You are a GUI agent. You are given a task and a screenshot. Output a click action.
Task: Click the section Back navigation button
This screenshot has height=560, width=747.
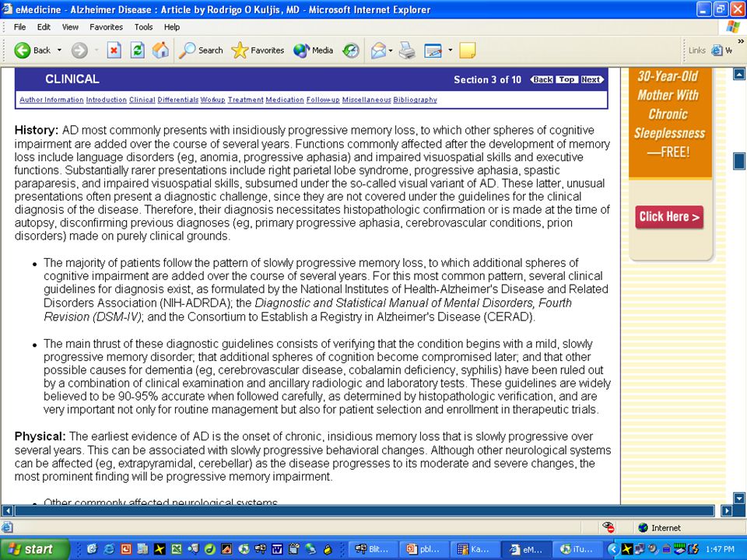click(x=542, y=79)
